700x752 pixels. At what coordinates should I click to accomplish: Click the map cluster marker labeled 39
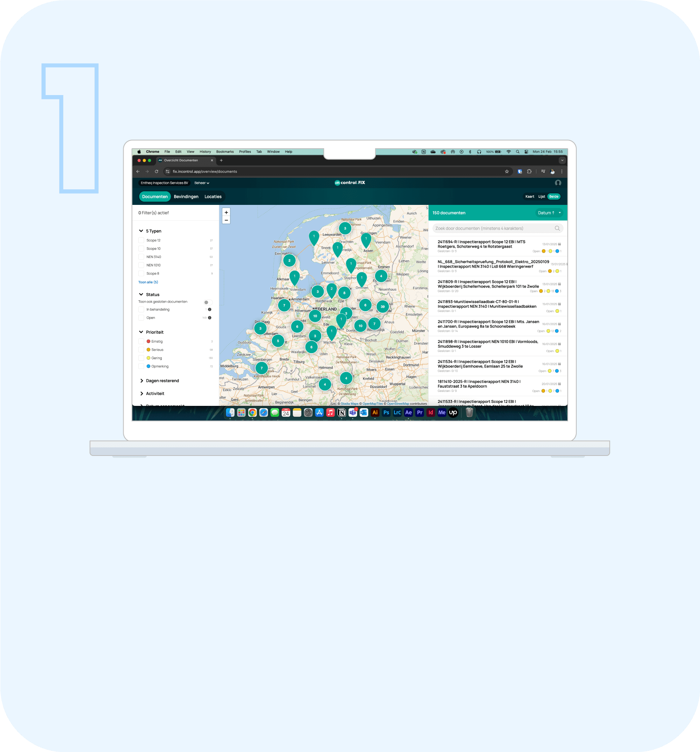pyautogui.click(x=382, y=307)
